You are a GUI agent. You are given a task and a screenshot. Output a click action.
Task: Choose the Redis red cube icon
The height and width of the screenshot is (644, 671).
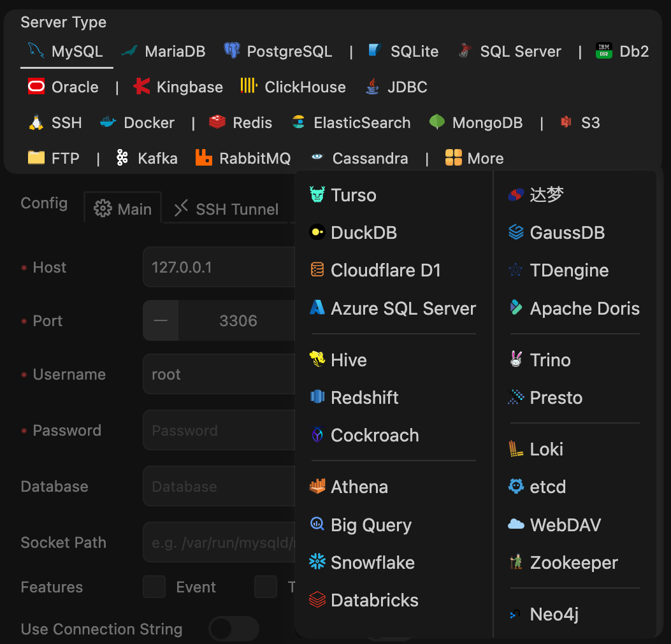[x=217, y=122]
